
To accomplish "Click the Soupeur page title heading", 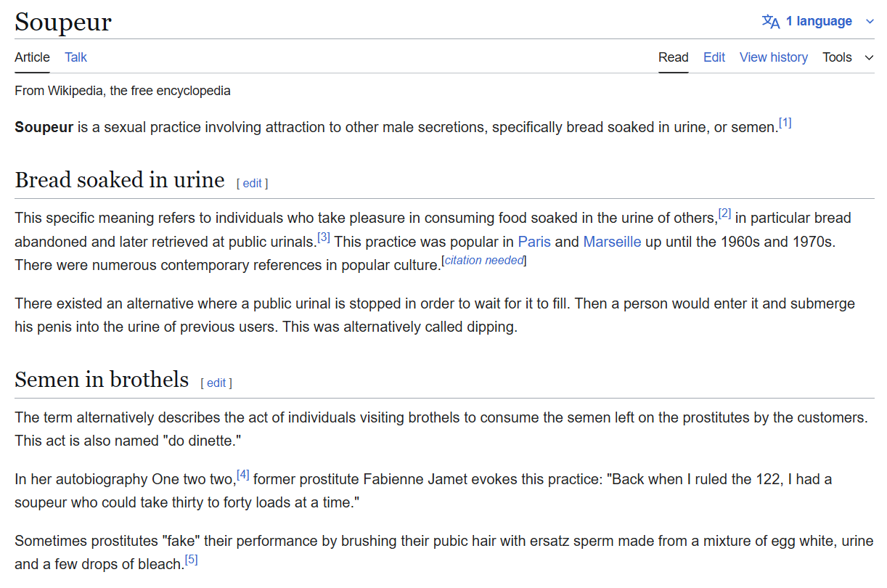I will 63,22.
